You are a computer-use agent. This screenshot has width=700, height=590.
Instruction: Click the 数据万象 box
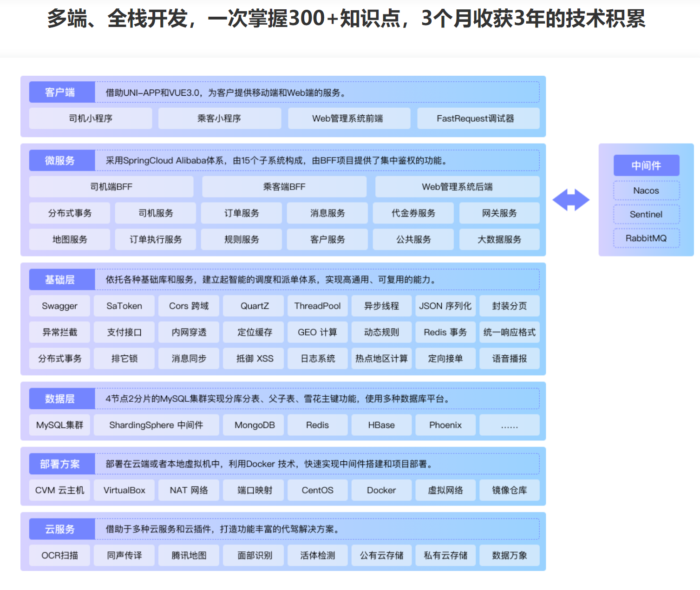click(510, 555)
